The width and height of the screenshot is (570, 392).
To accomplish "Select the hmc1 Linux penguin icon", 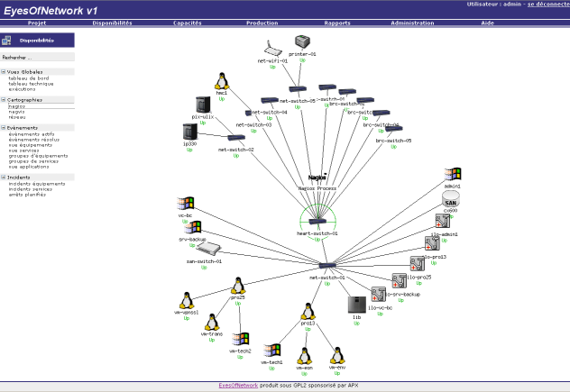I will pos(222,81).
